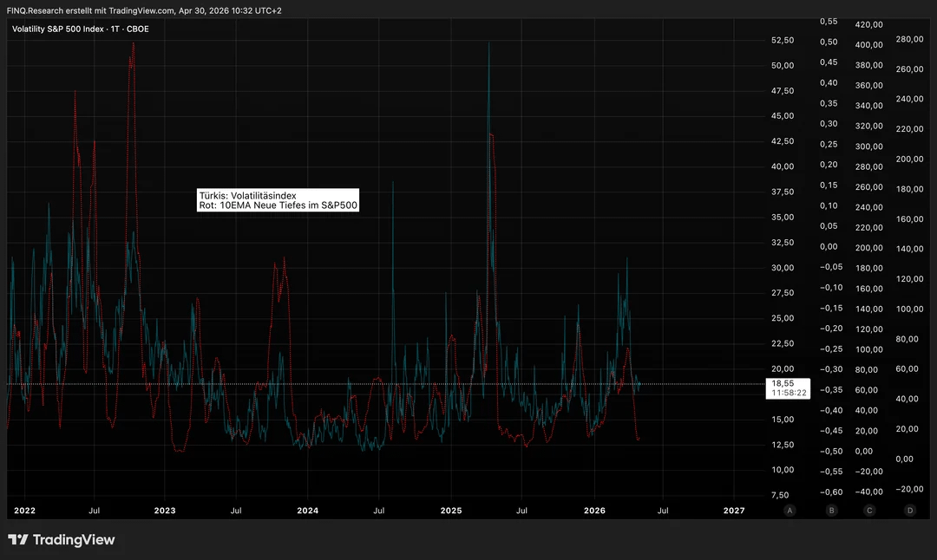Click the 2026 label on time axis

click(x=593, y=511)
